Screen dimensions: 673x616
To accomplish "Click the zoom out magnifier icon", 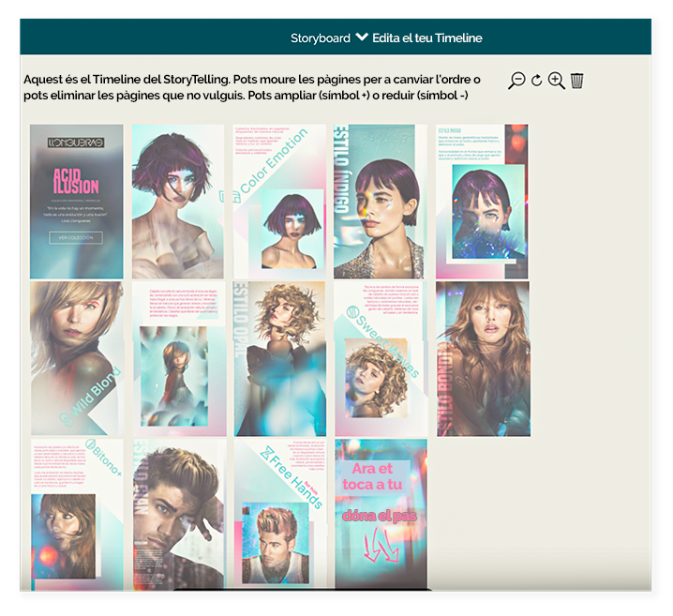I will point(516,81).
